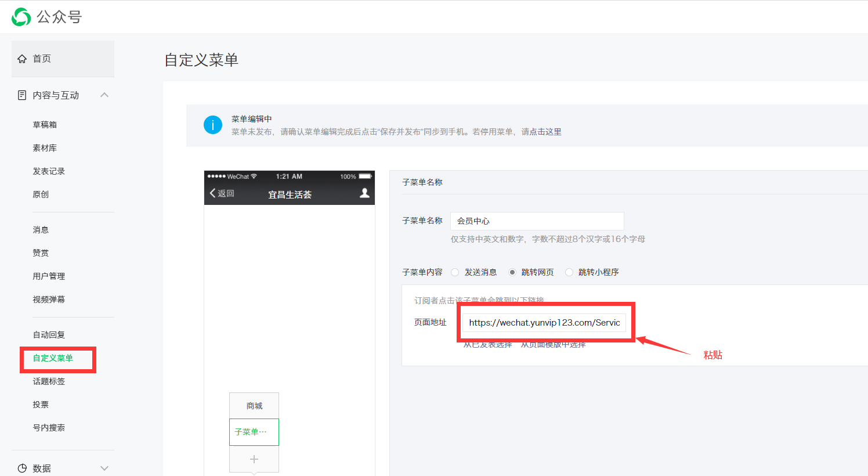
Task: Focus the 子菜单名称 input field
Action: [x=537, y=221]
